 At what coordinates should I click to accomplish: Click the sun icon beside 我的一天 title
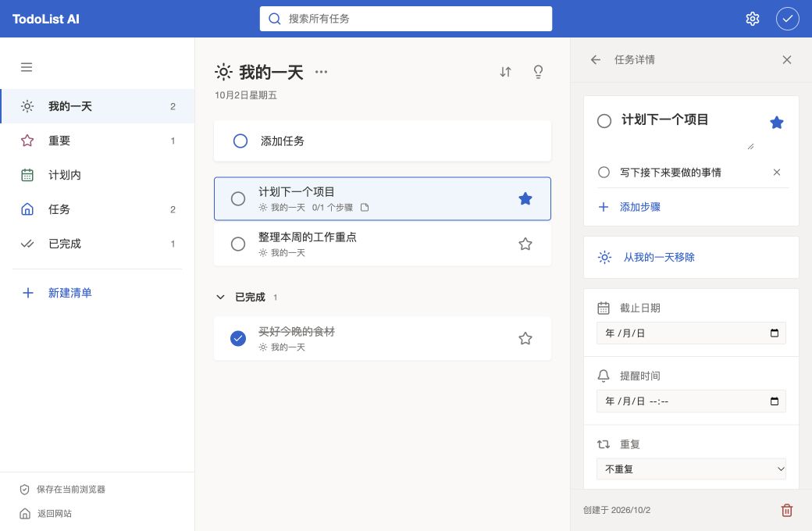point(223,72)
